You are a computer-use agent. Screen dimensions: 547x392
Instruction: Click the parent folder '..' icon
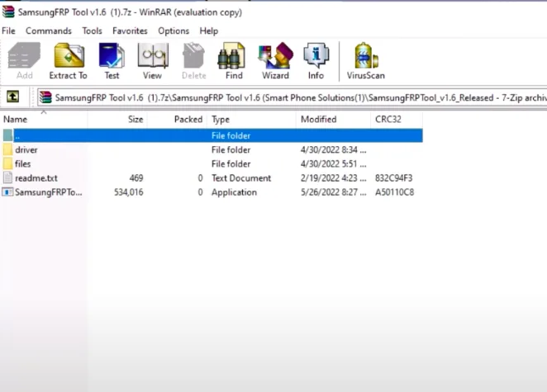coord(7,135)
